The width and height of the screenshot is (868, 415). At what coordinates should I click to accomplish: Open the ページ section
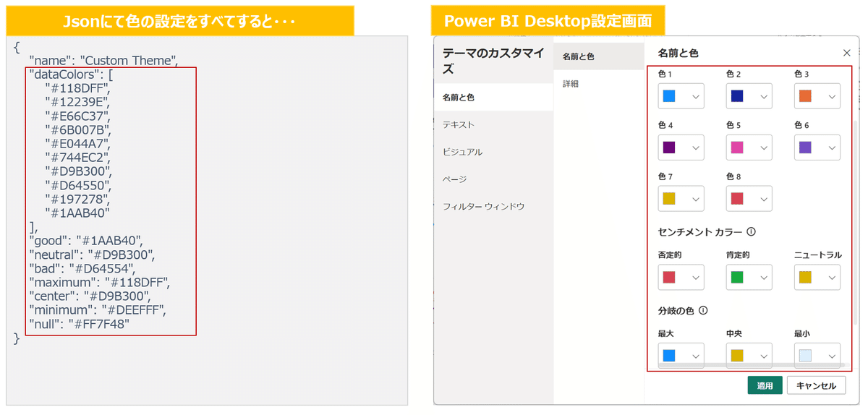click(493, 179)
